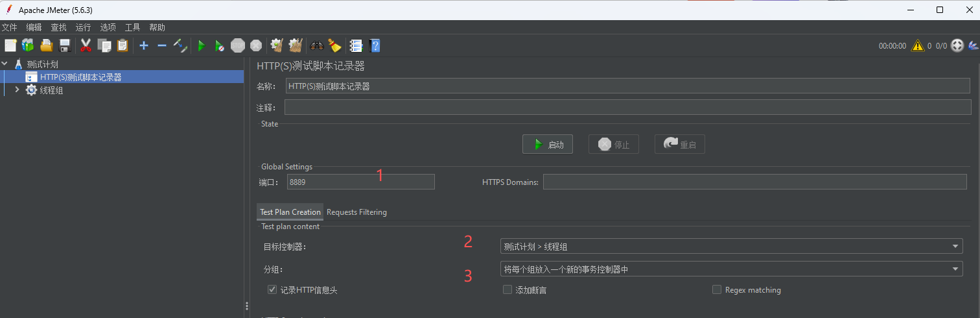Image resolution: width=980 pixels, height=318 pixels.
Task: Open the 查找 menu
Action: point(58,27)
